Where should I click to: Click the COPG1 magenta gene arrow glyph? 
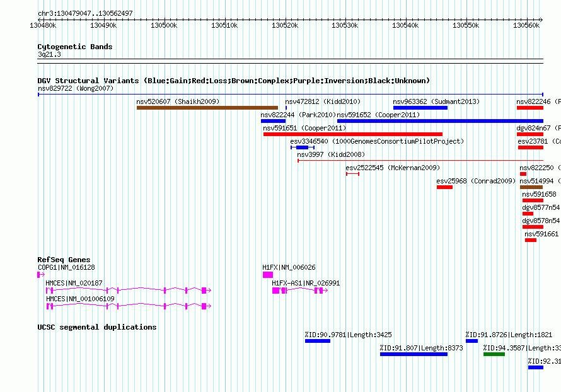tap(41, 275)
